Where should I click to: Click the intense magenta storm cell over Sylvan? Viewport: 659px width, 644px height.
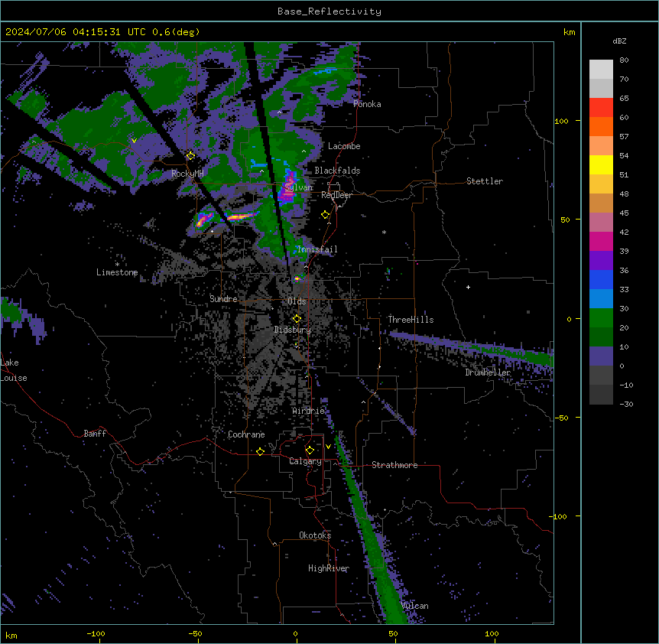tap(289, 187)
